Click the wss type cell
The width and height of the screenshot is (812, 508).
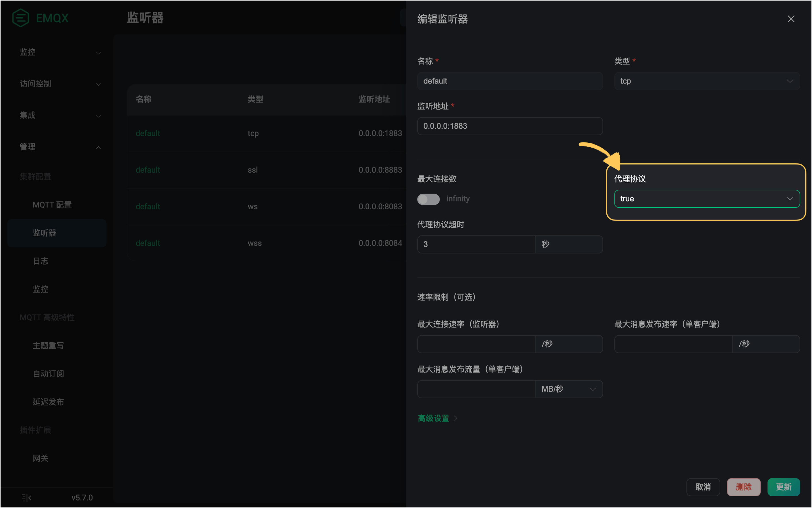pos(254,243)
